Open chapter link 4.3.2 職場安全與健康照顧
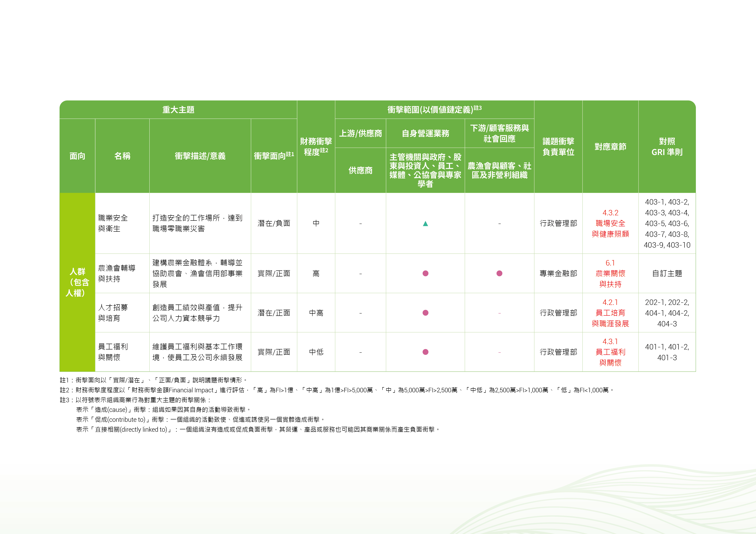 click(610, 224)
